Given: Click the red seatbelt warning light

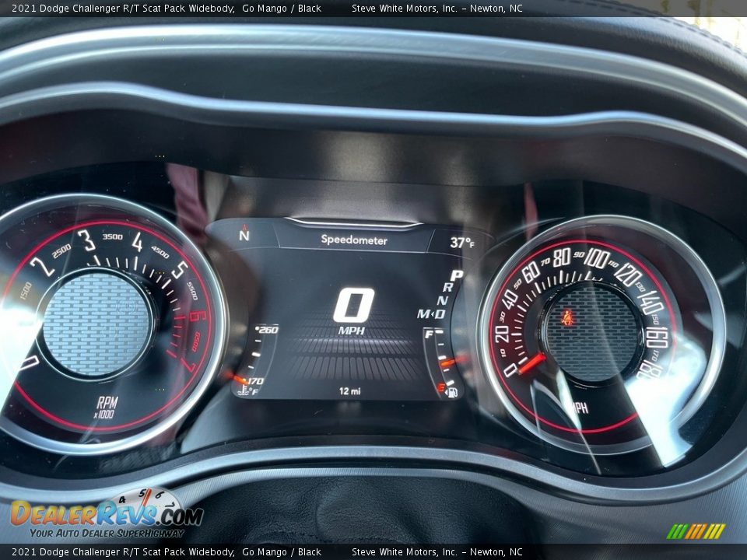Looking at the screenshot, I should click(567, 317).
